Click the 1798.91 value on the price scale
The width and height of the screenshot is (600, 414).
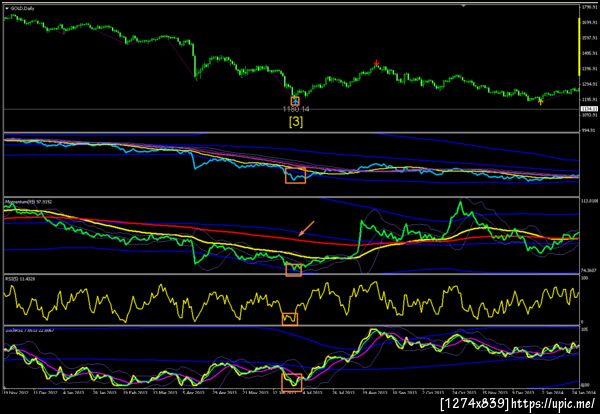(590, 7)
